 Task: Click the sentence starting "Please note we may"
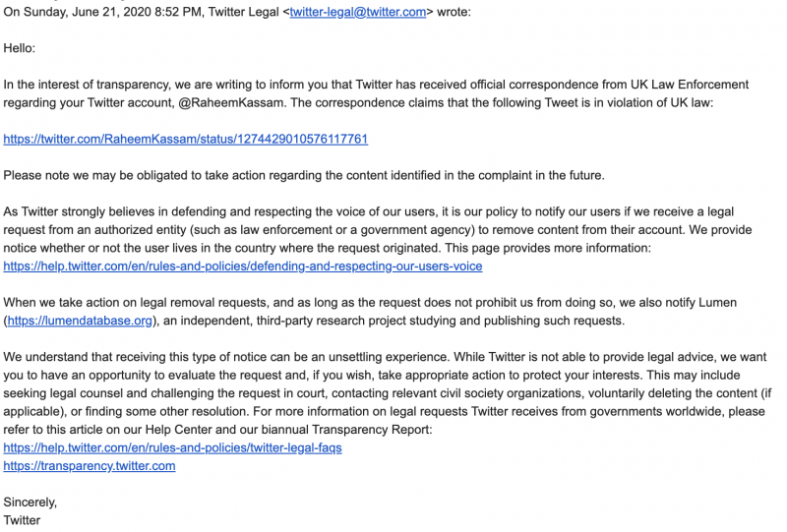tap(59, 176)
